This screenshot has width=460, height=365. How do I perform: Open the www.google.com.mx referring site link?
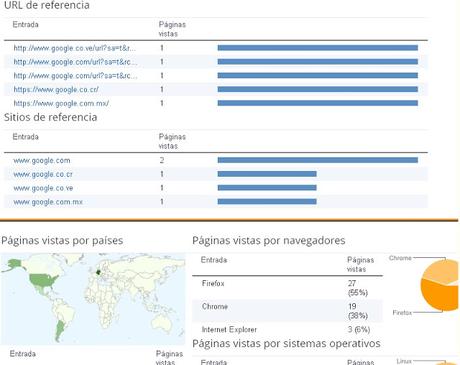click(48, 202)
